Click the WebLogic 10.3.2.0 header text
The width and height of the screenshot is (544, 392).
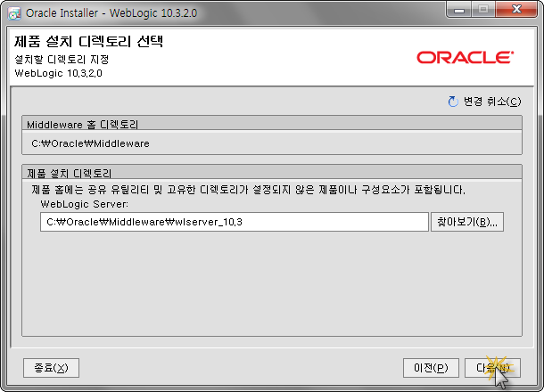[58, 73]
